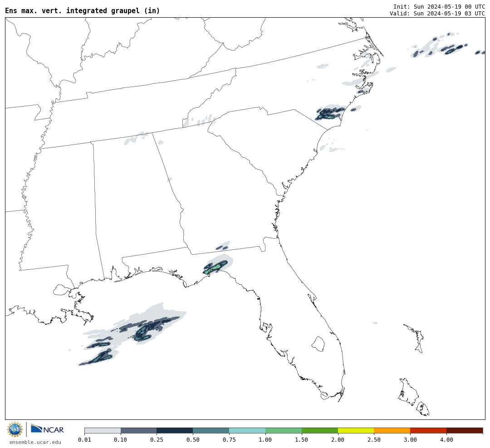Click the NCAR logo
Image resolution: width=490 pixels, height=448 pixels.
click(47, 429)
